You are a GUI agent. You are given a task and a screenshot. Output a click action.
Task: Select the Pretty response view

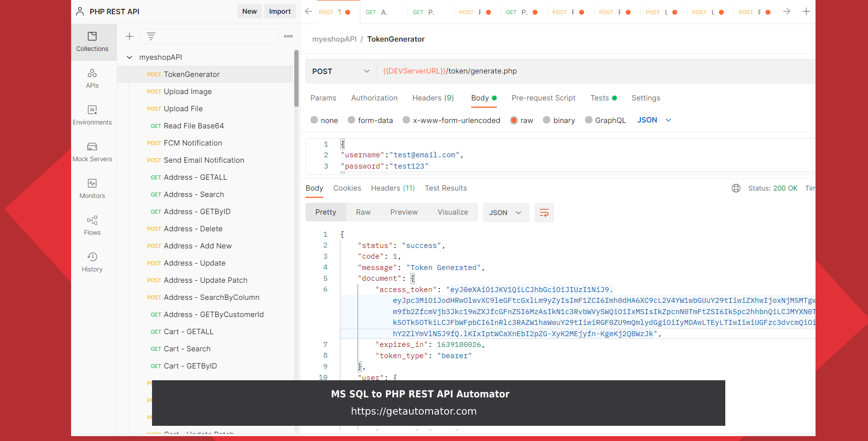pyautogui.click(x=326, y=212)
